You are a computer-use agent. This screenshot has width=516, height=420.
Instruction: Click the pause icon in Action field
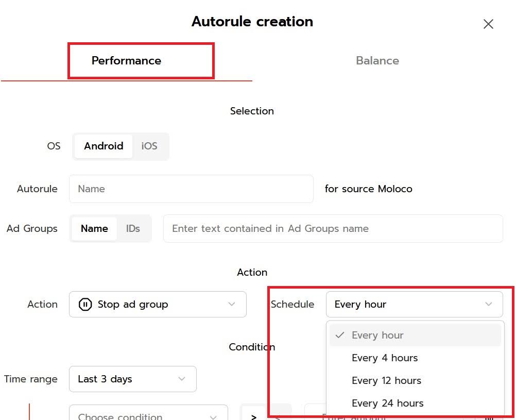[85, 305]
